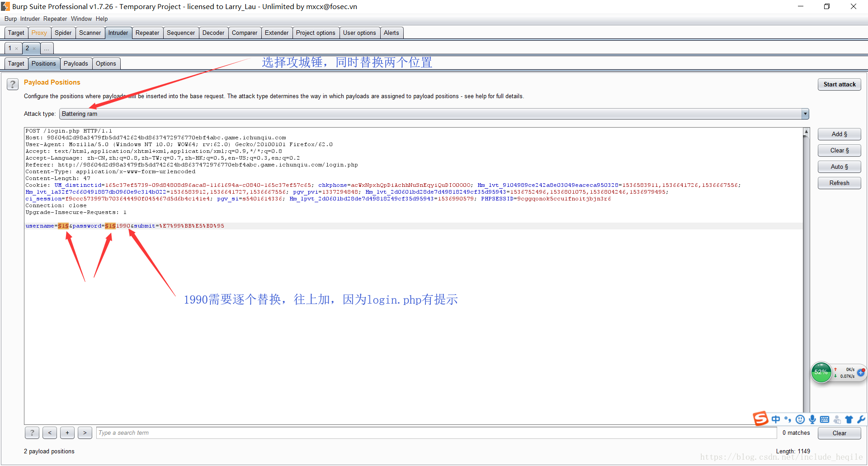This screenshot has height=466, width=868.
Task: Activate Sogou voice input microphone
Action: pos(812,419)
